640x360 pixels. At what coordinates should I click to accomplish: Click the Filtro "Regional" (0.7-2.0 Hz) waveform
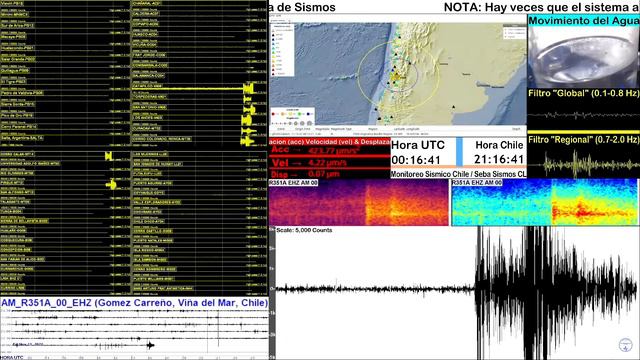click(583, 164)
